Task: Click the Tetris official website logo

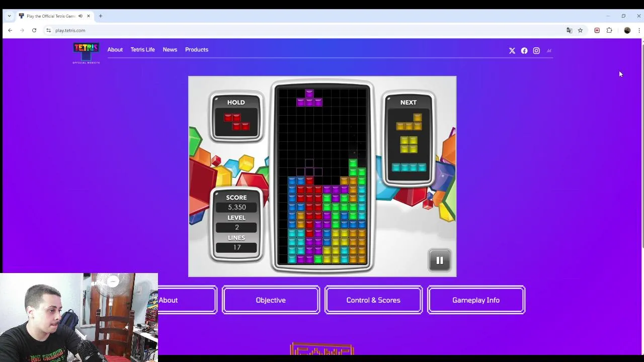Action: (x=86, y=53)
